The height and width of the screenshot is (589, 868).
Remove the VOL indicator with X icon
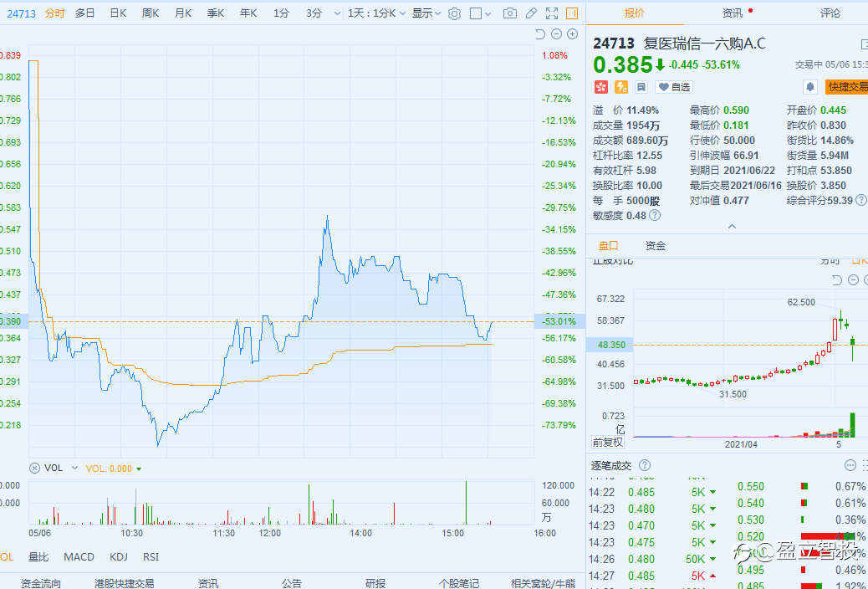click(x=35, y=469)
